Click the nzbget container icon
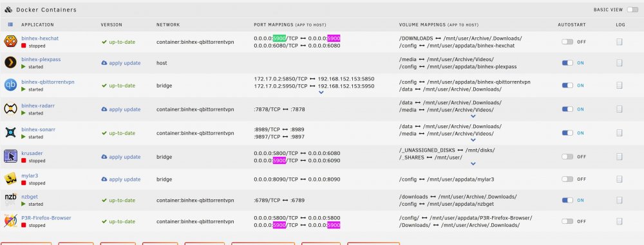This screenshot has width=644, height=245. coord(10,200)
